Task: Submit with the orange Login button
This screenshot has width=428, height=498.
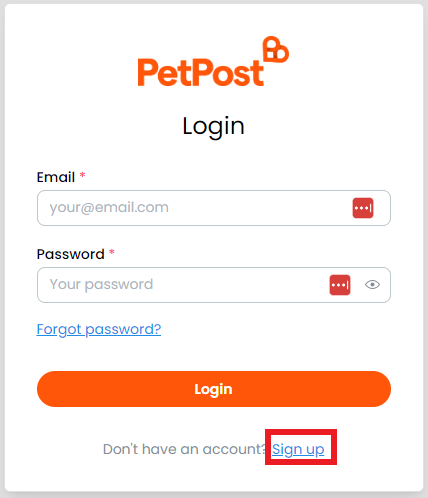Action: tap(214, 389)
